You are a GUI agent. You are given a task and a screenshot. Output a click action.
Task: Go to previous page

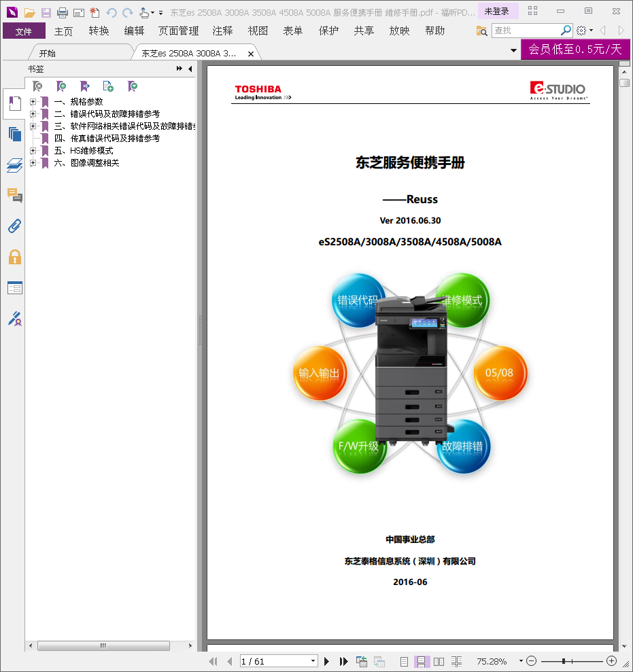click(229, 661)
